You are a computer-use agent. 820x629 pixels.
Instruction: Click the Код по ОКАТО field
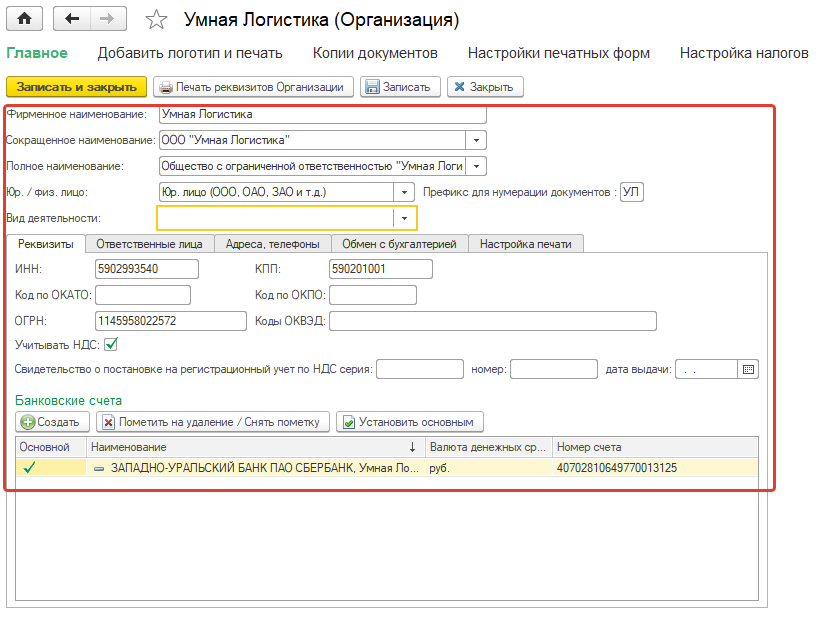point(143,295)
